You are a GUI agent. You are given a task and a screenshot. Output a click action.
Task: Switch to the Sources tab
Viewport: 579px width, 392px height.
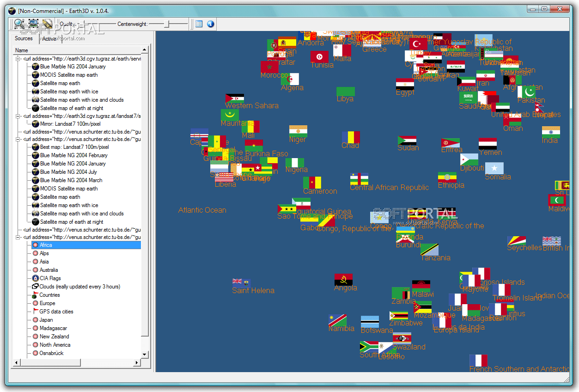(24, 39)
